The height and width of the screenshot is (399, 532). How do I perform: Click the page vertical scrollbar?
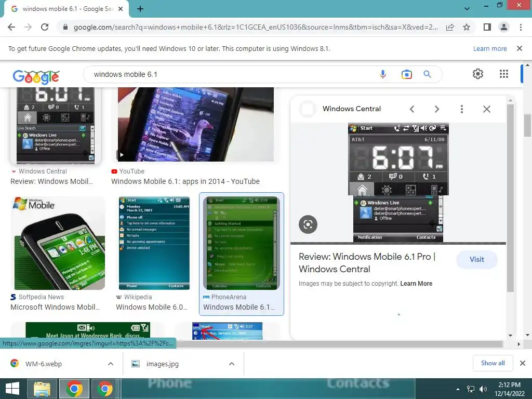[527, 126]
